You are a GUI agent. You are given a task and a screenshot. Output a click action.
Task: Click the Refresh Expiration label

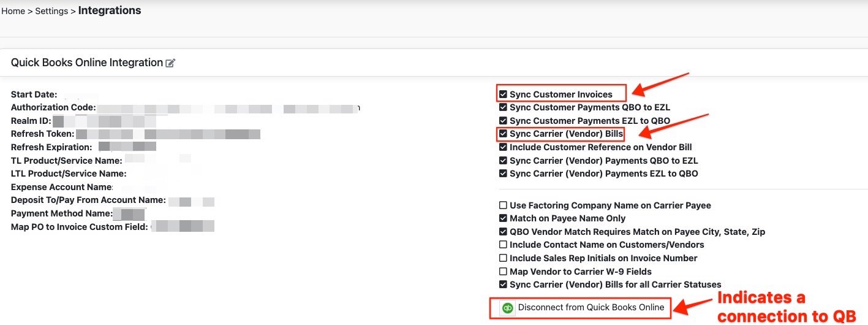[51, 147]
